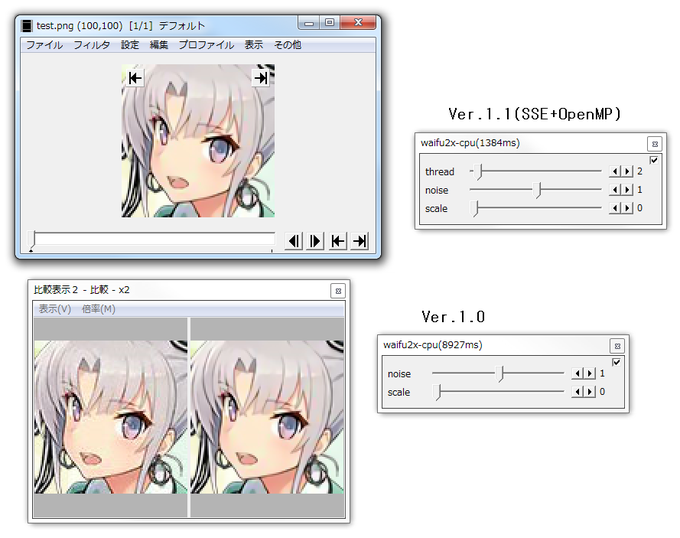Open the ファイル menu
Viewport: 680px width, 538px height.
pyautogui.click(x=44, y=45)
